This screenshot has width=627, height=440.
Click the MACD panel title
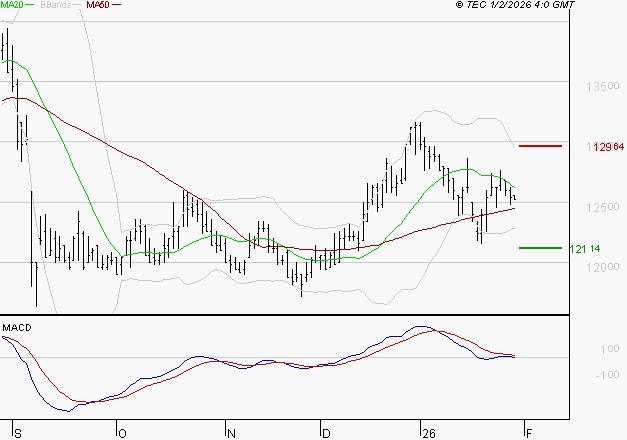pos(17,328)
